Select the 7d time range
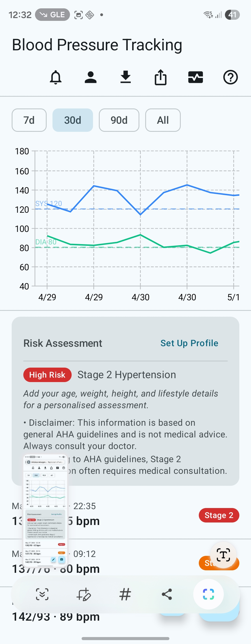 coord(29,120)
